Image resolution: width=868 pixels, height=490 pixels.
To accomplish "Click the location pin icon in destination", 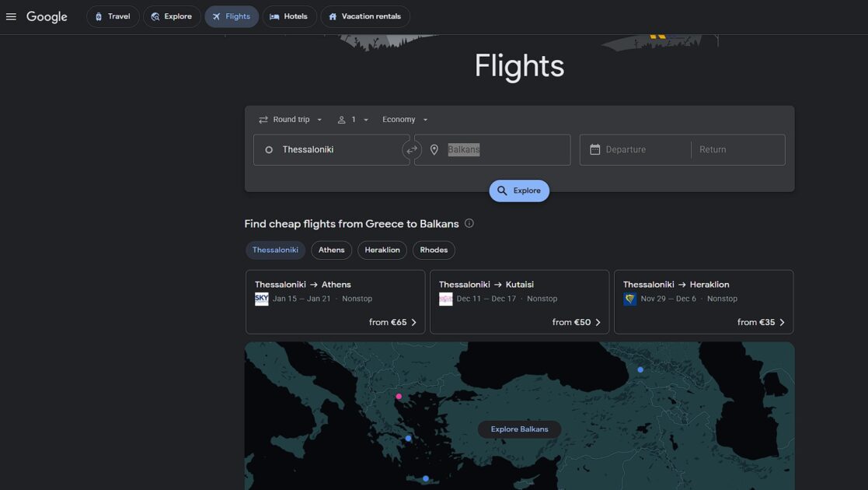I will (434, 149).
